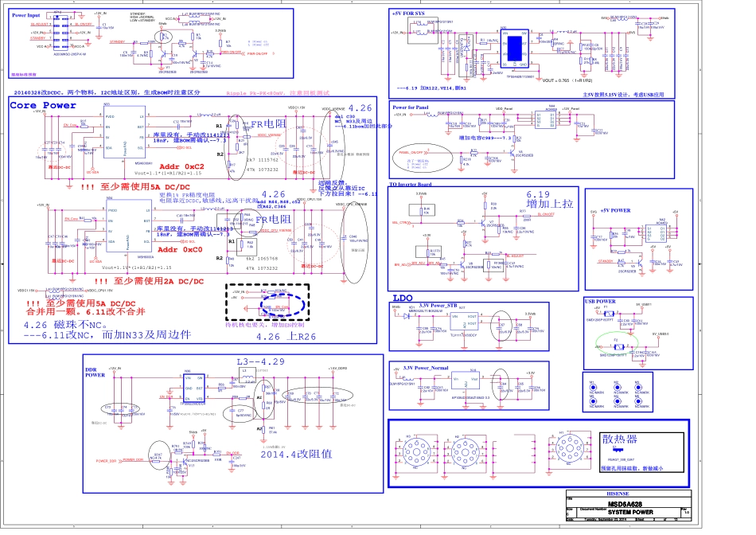Screen dimensions: 756x535
Task: Click the Core Power section heading
Action: pos(43,105)
